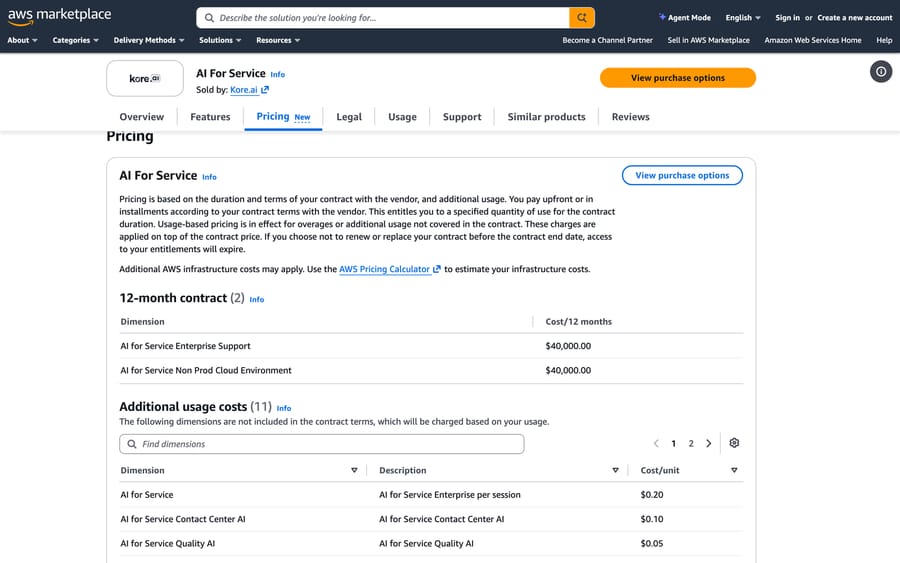This screenshot has height=563, width=900.
Task: Click the $0.10 cost value
Action: 651,519
